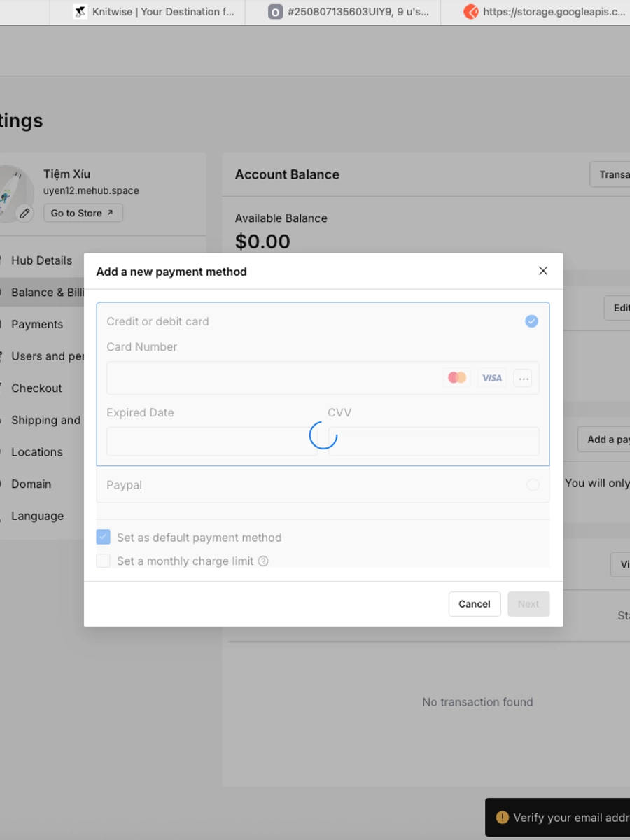Close the Add payment method dialog
630x840 pixels.
[x=542, y=271]
